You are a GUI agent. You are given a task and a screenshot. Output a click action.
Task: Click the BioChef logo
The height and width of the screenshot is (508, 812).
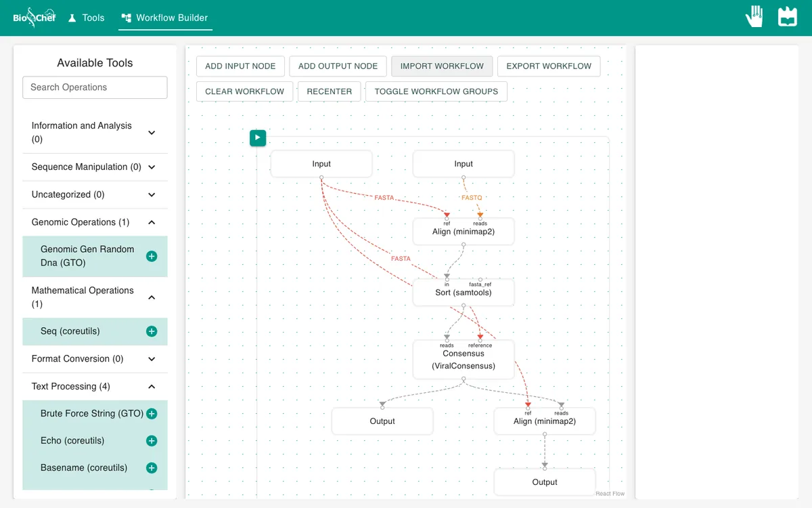click(35, 18)
